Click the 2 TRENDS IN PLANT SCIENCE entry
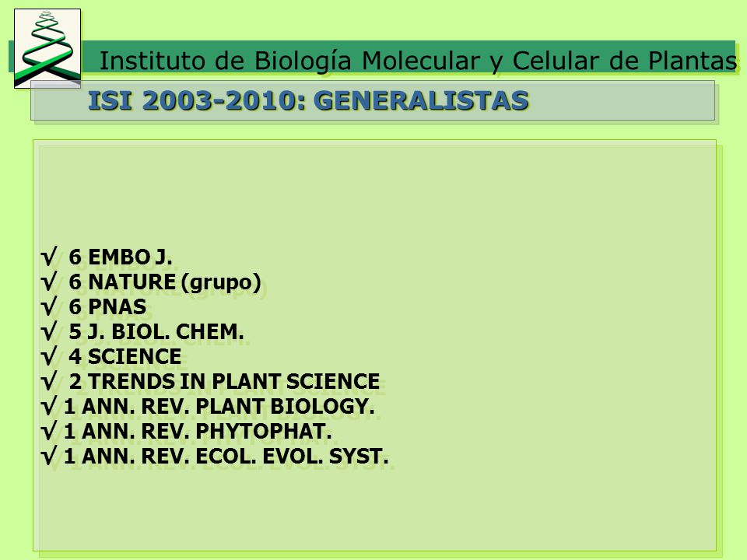 [x=224, y=381]
